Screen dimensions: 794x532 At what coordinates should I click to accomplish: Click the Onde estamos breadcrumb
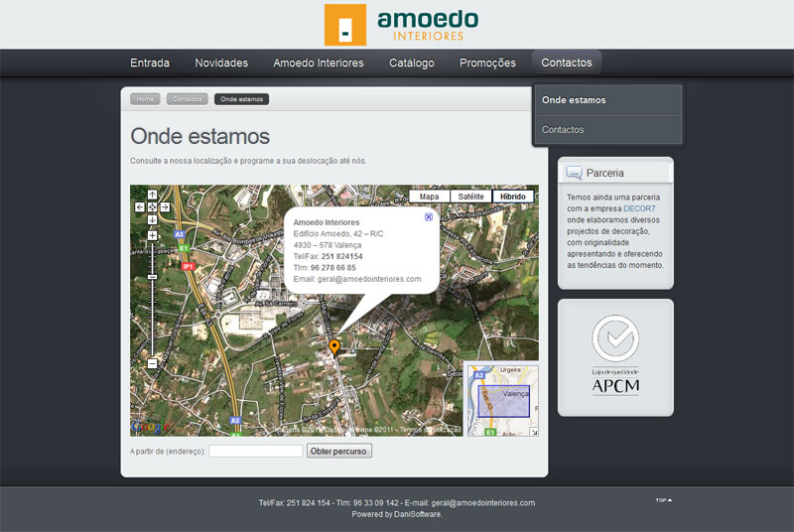point(241,99)
